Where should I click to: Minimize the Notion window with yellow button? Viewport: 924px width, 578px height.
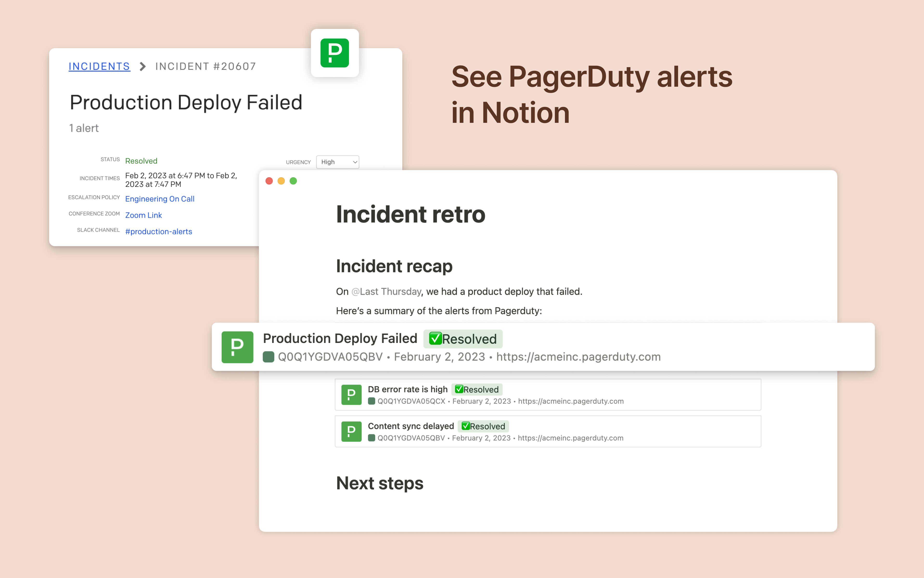(281, 181)
